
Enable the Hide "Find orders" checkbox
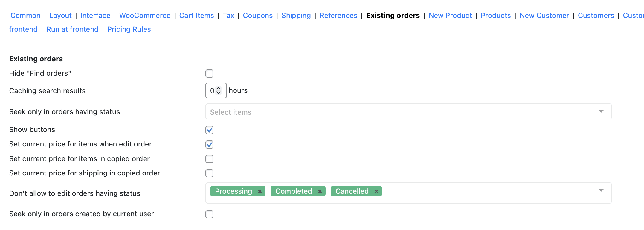pos(209,73)
